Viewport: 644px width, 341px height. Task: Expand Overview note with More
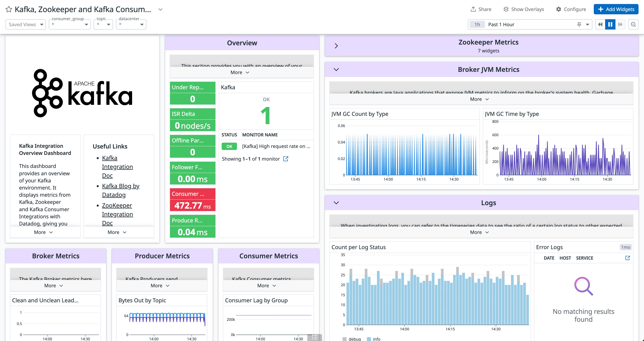coord(240,72)
